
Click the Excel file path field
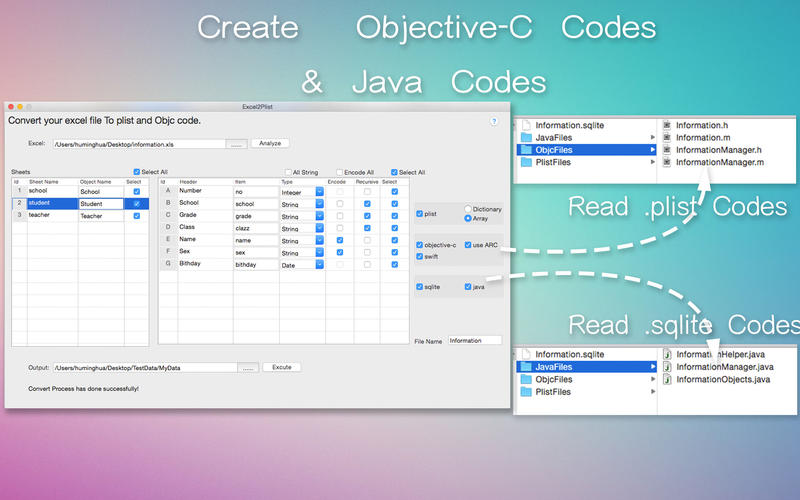pyautogui.click(x=139, y=144)
